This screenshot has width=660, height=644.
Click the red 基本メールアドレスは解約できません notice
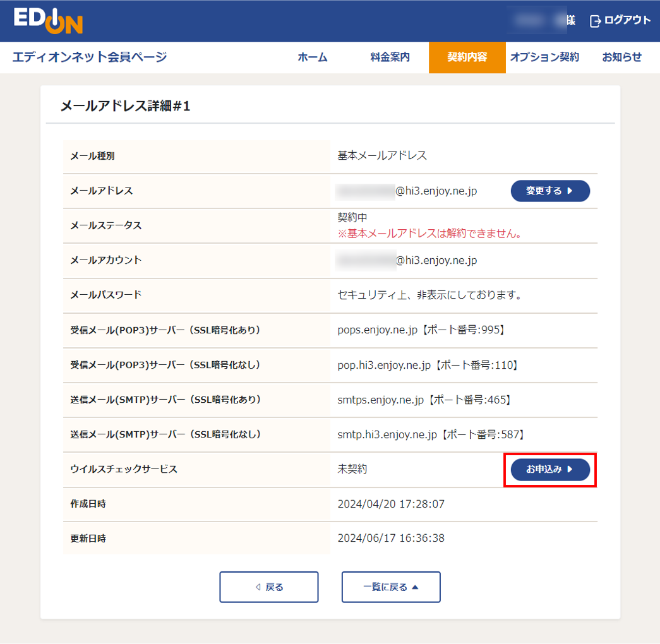tap(433, 234)
